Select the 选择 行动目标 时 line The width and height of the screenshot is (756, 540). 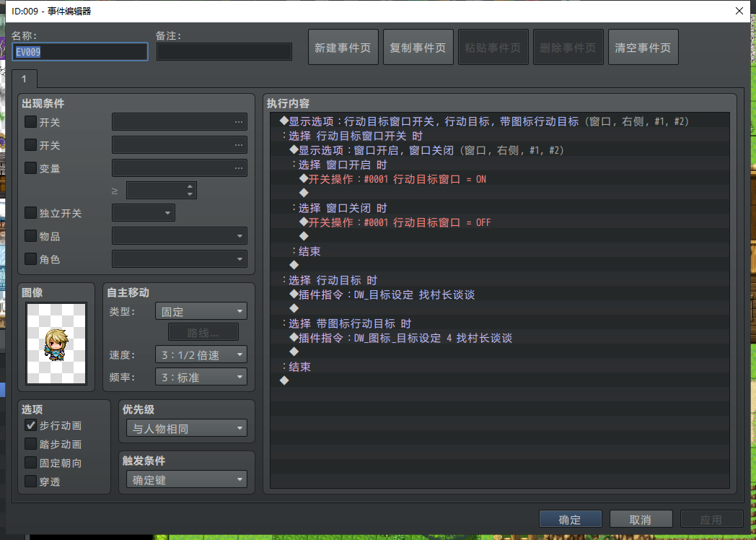[x=500, y=280]
